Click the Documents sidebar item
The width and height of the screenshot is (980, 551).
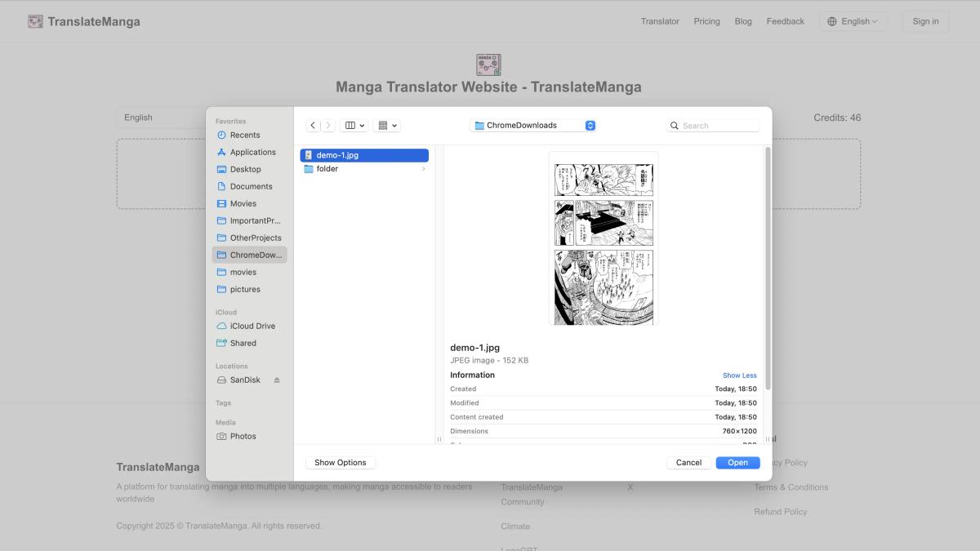point(251,187)
